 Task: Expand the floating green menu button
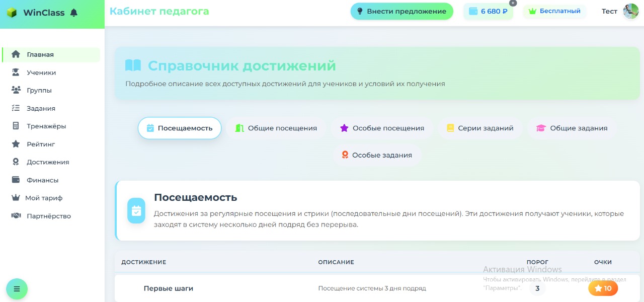coord(17,288)
